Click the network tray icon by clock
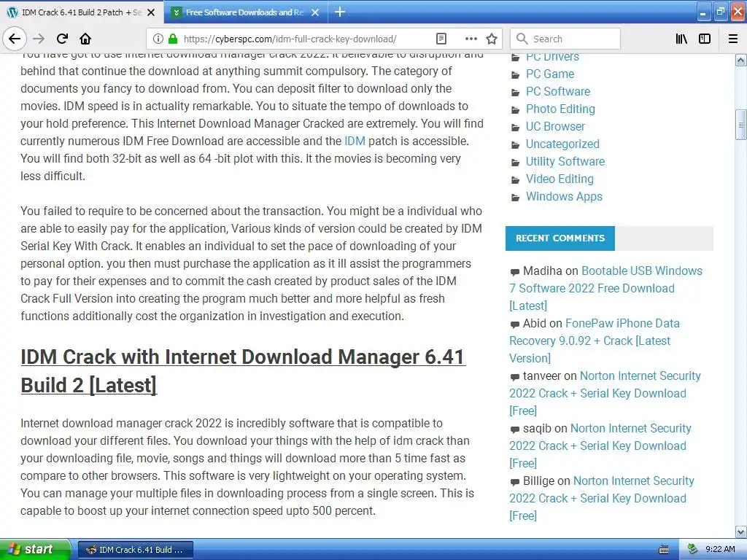Viewport: 747px width, 560px height. point(693,549)
